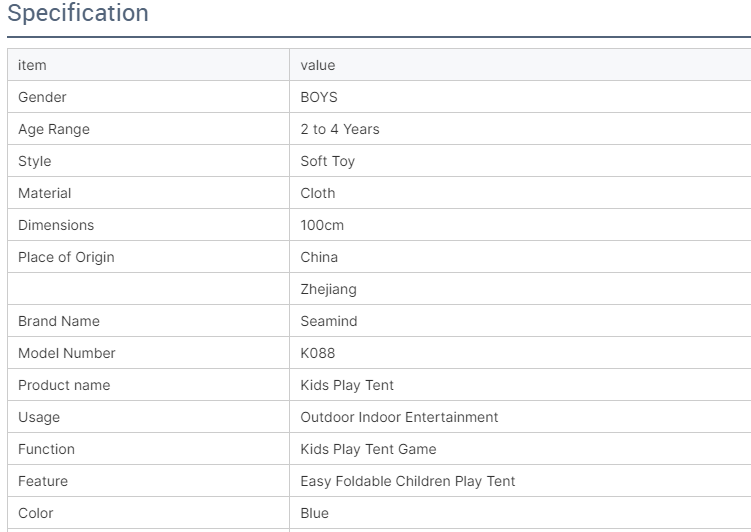Select the Place of Origin label
Image resolution: width=751 pixels, height=532 pixels.
66,257
